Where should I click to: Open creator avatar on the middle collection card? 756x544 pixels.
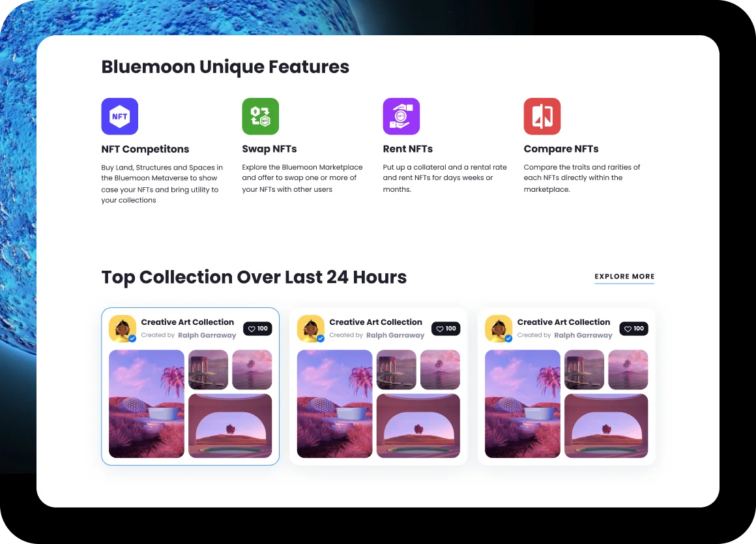(311, 329)
